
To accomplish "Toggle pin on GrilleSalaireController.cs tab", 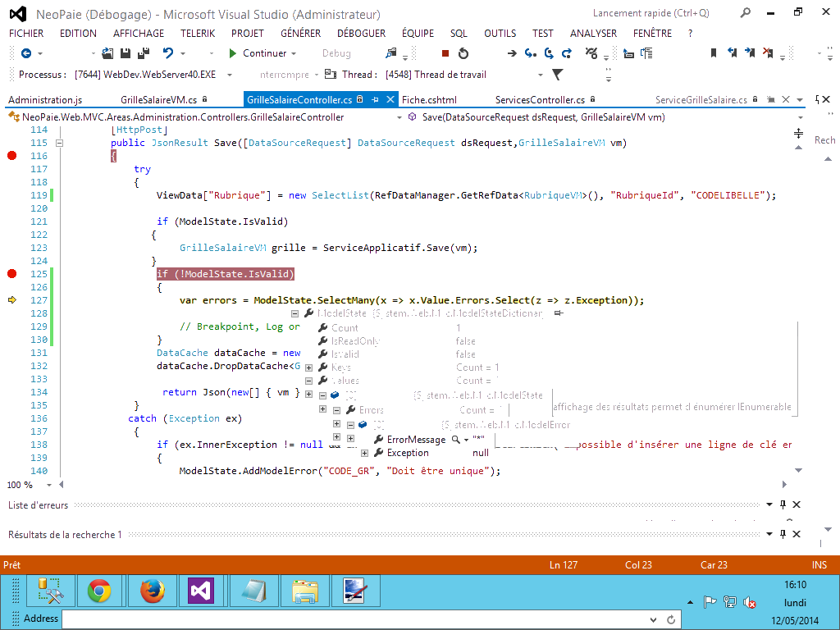I will [x=374, y=99].
